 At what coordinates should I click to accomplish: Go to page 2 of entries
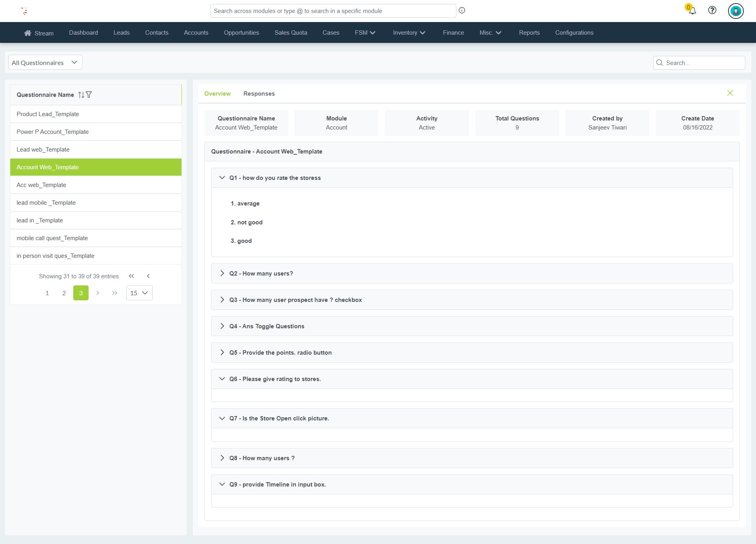click(x=64, y=293)
